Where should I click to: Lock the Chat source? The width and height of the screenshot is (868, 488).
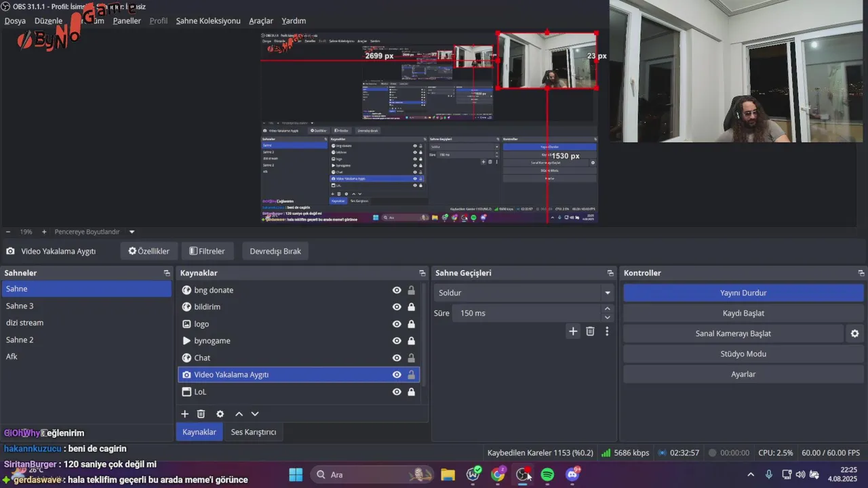(411, 358)
